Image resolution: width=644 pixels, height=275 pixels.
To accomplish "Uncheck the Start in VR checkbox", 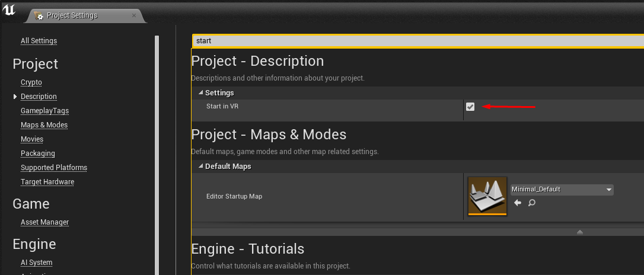I will tap(470, 107).
